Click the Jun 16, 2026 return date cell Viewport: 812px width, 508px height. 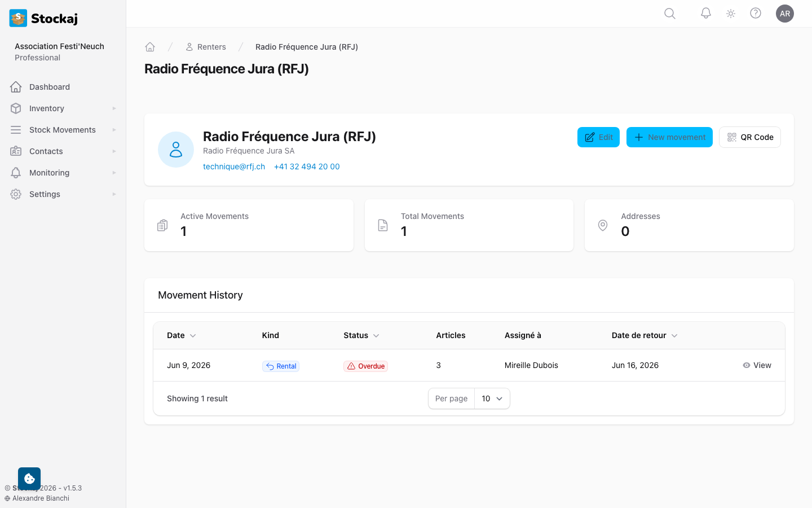point(635,365)
